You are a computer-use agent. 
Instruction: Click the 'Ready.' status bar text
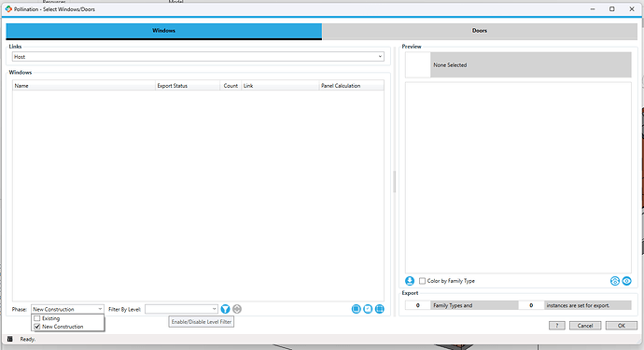tap(28, 340)
